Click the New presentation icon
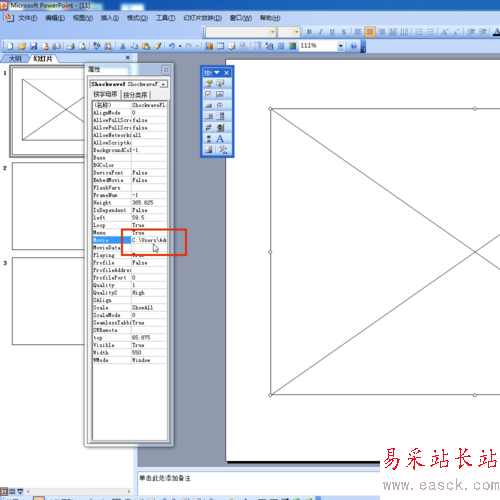This screenshot has width=500, height=500. pos(10,46)
